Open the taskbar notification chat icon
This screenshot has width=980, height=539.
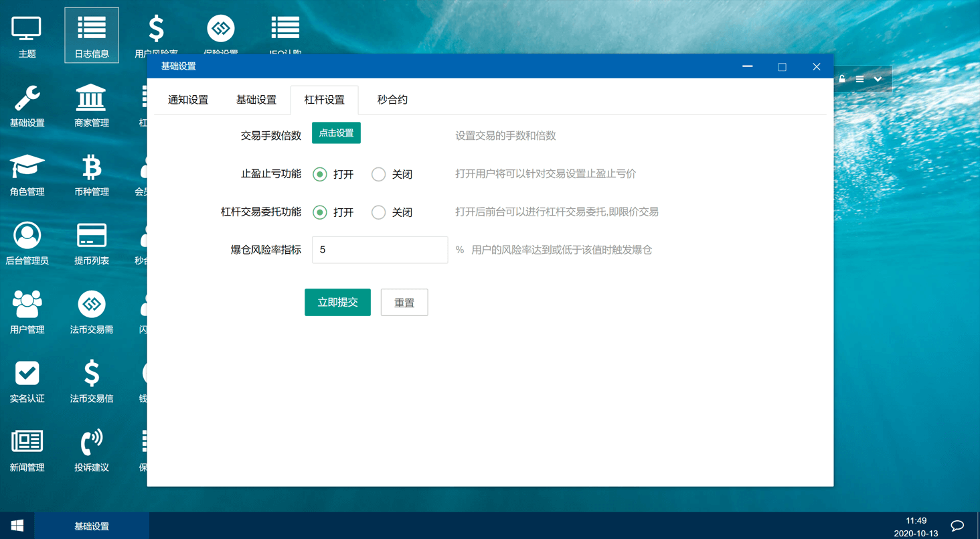click(x=957, y=526)
